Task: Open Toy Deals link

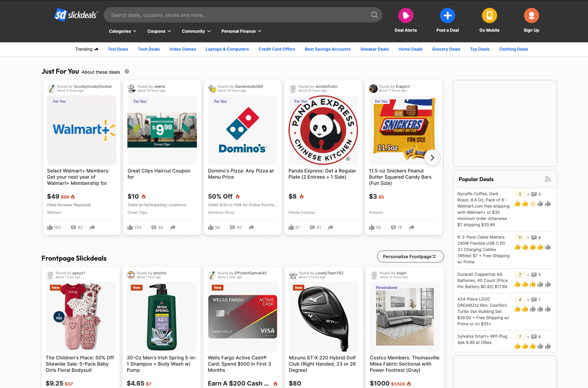Action: (480, 49)
